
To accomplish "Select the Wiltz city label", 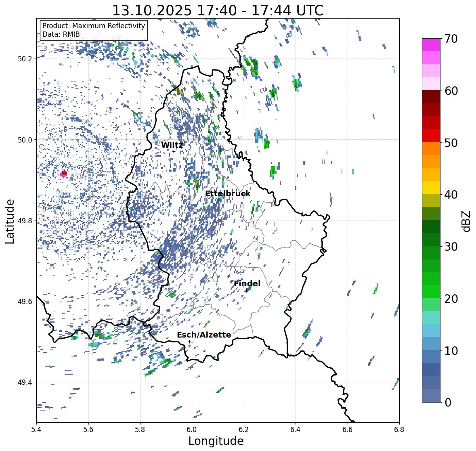I will (x=172, y=145).
